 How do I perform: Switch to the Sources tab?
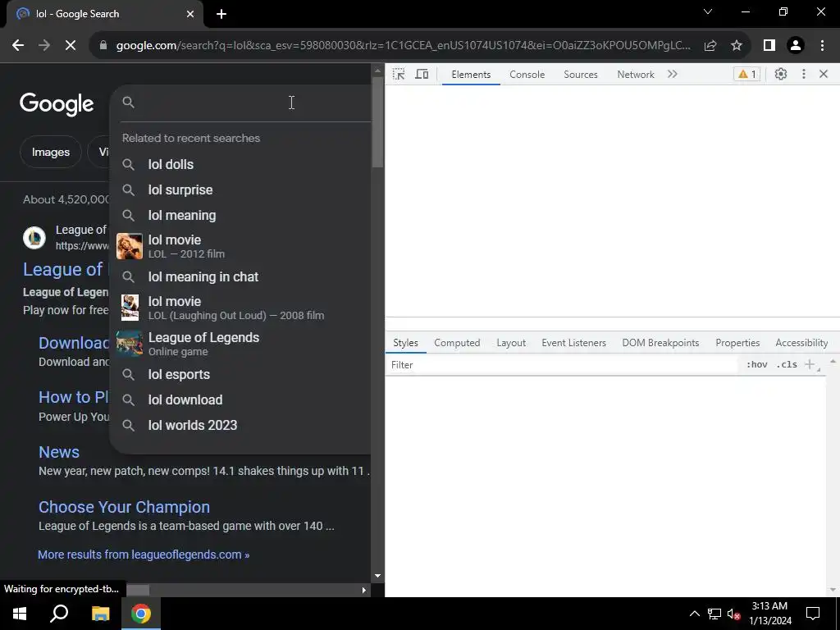pyautogui.click(x=581, y=75)
